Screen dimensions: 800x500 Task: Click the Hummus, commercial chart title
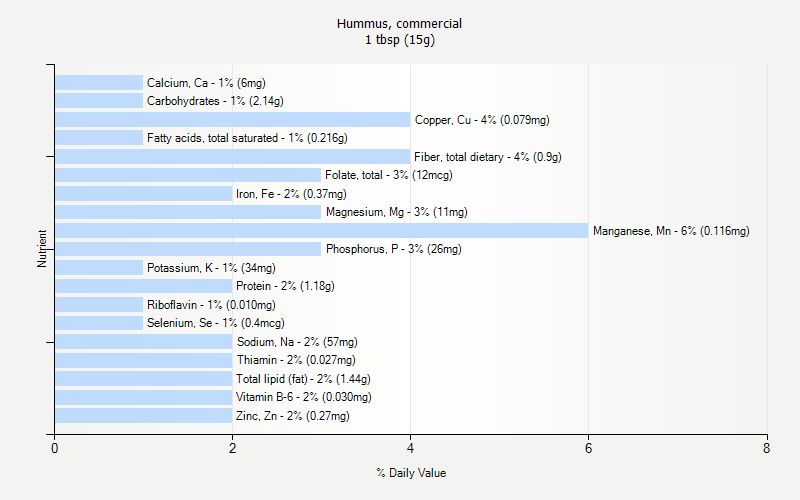click(399, 24)
